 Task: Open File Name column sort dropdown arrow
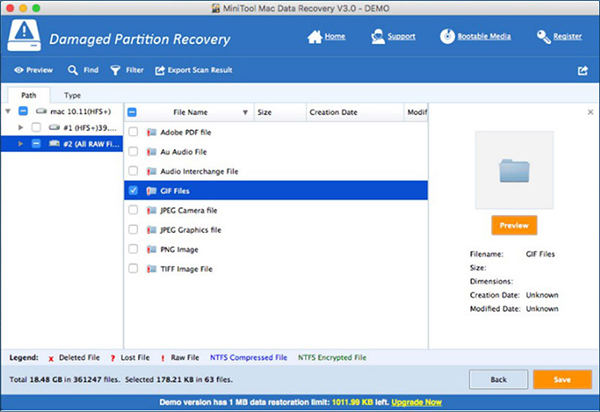tap(245, 112)
